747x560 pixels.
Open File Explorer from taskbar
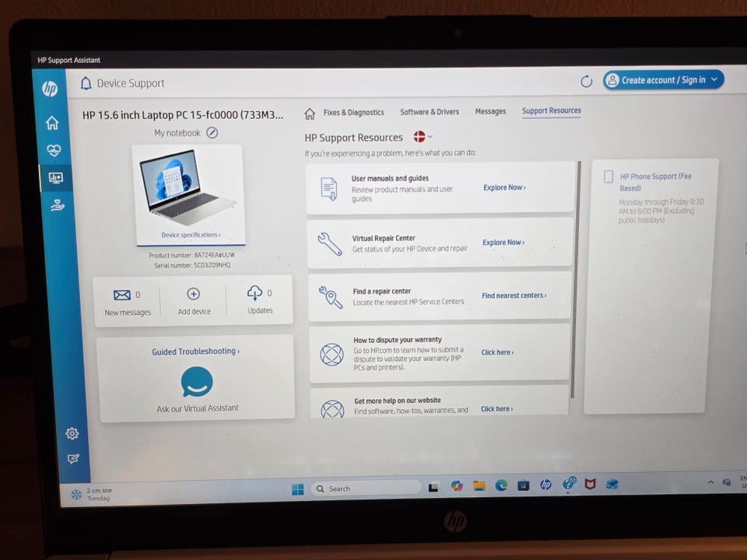(x=479, y=485)
